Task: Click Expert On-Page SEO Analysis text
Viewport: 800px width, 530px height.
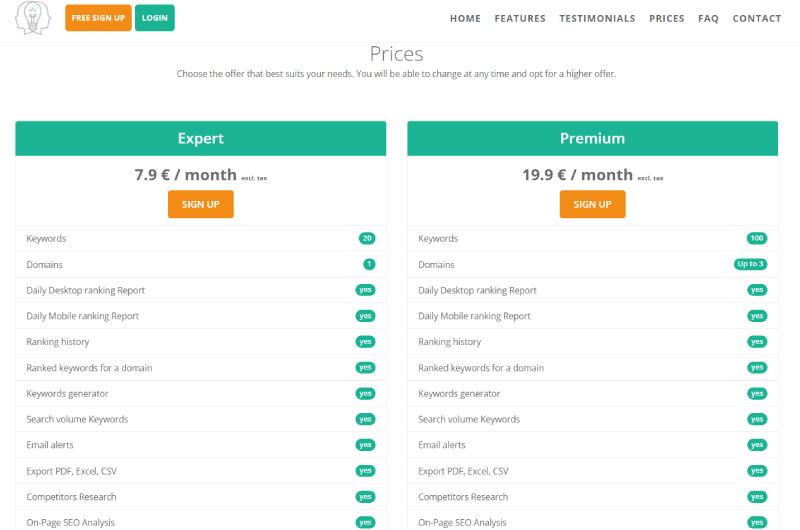Action: [71, 523]
